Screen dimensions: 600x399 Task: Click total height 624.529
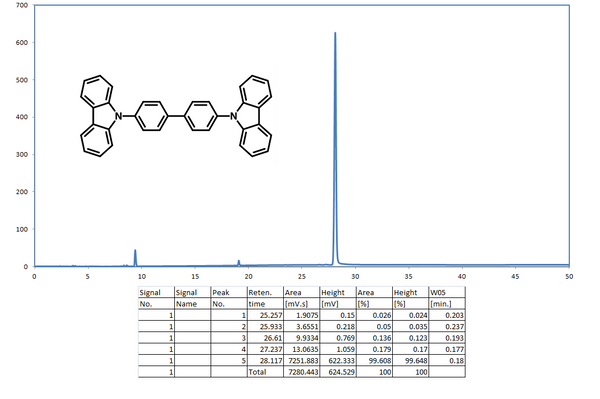click(341, 372)
